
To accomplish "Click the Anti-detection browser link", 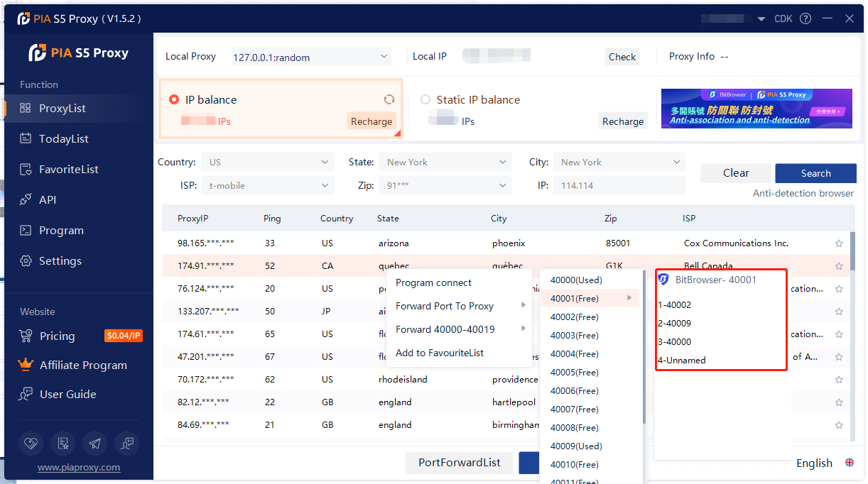I will click(x=803, y=193).
